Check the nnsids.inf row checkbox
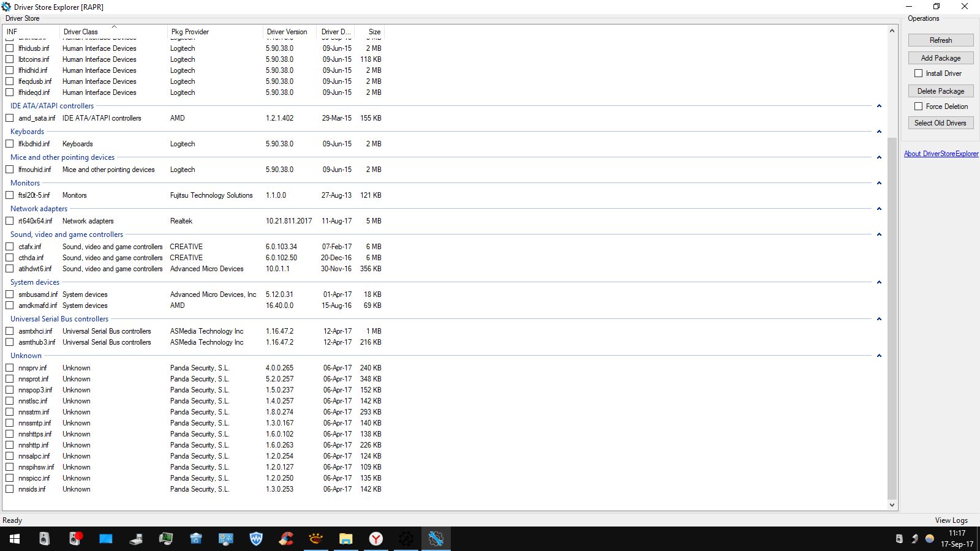This screenshot has height=551, width=980. pyautogui.click(x=9, y=489)
